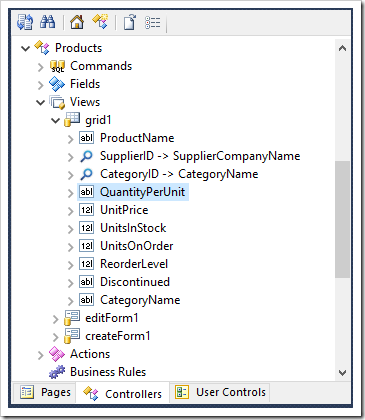The height and width of the screenshot is (420, 365).
Task: Click the New Controller toolbar icon
Action: point(100,22)
